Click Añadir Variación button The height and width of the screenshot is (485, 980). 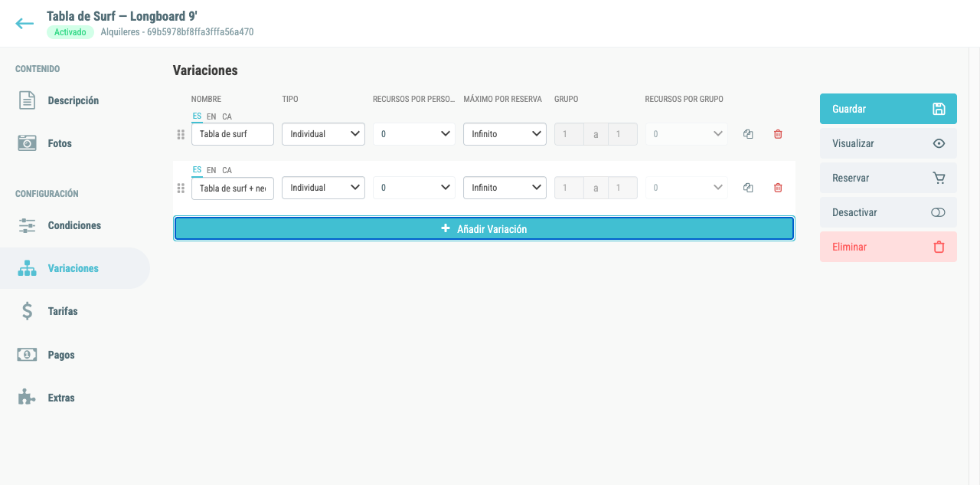click(484, 228)
